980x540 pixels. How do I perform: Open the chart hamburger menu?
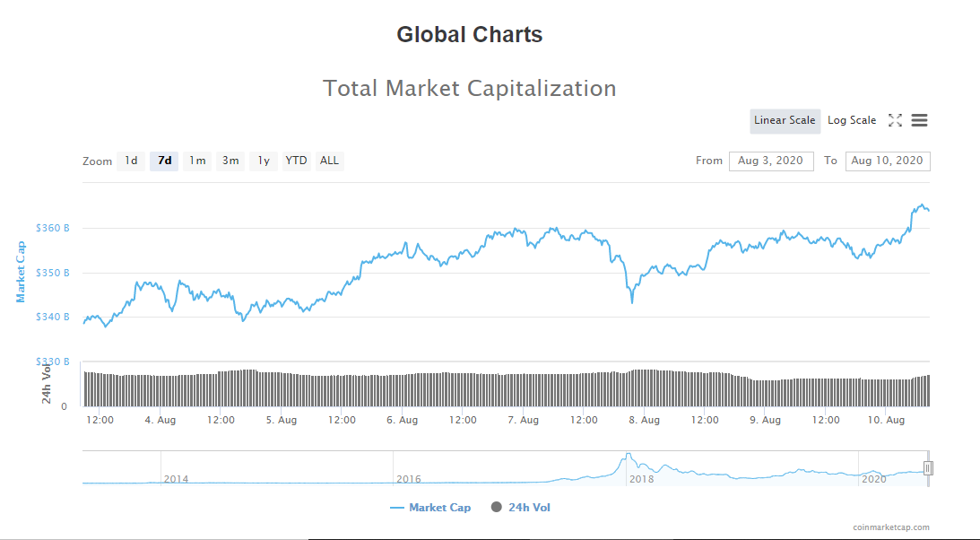pos(919,120)
